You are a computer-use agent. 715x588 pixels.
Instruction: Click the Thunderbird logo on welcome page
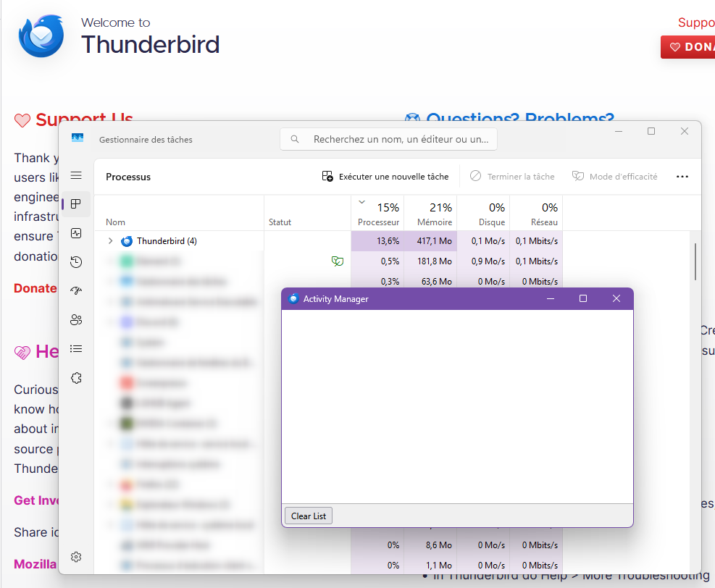point(41,36)
